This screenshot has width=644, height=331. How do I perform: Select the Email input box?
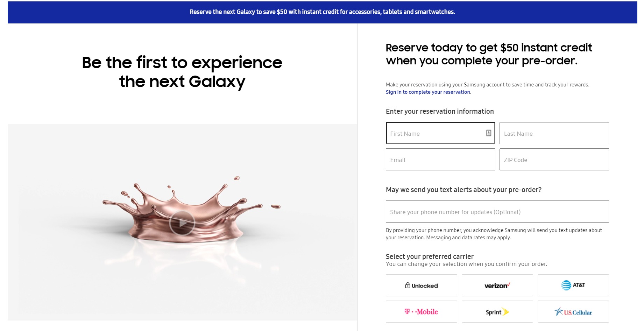(x=440, y=160)
